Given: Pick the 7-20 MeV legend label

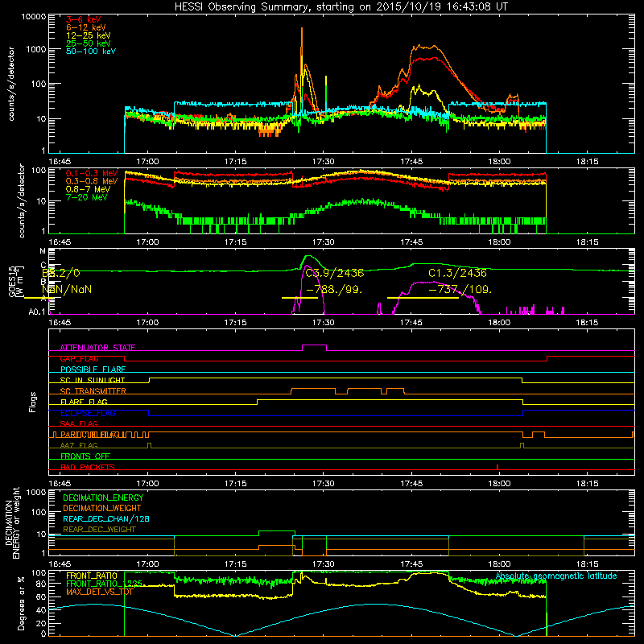Looking at the screenshot, I should pyautogui.click(x=86, y=197).
